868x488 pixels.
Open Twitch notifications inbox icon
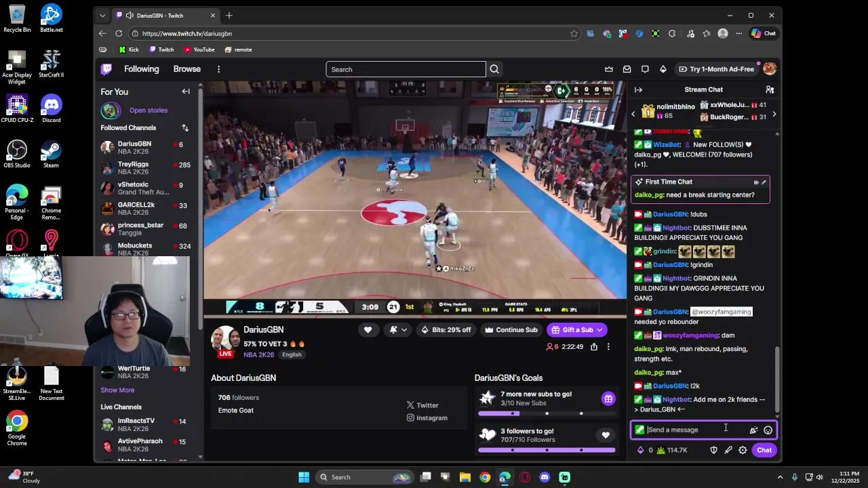(x=627, y=69)
